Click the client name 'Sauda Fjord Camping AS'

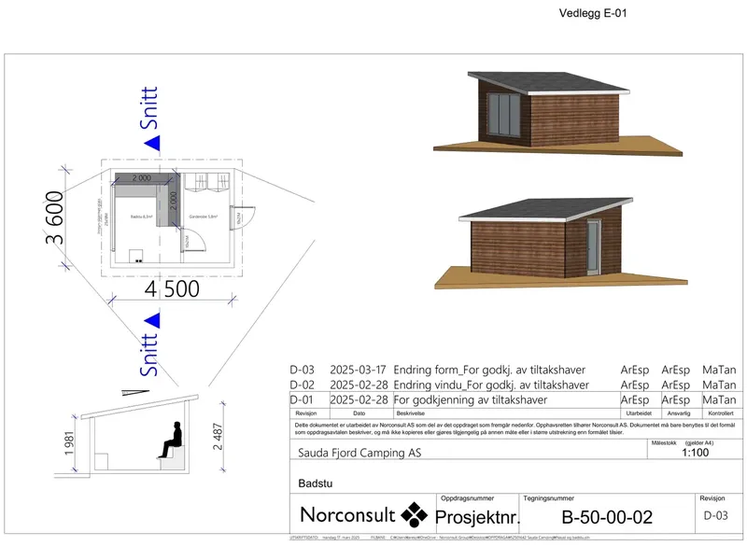359,453
